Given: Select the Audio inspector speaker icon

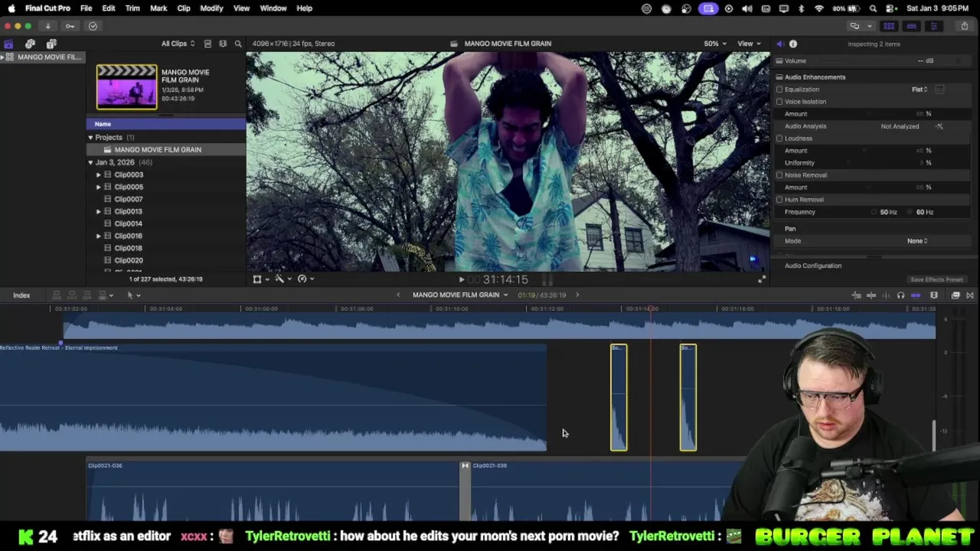Looking at the screenshot, I should [779, 44].
